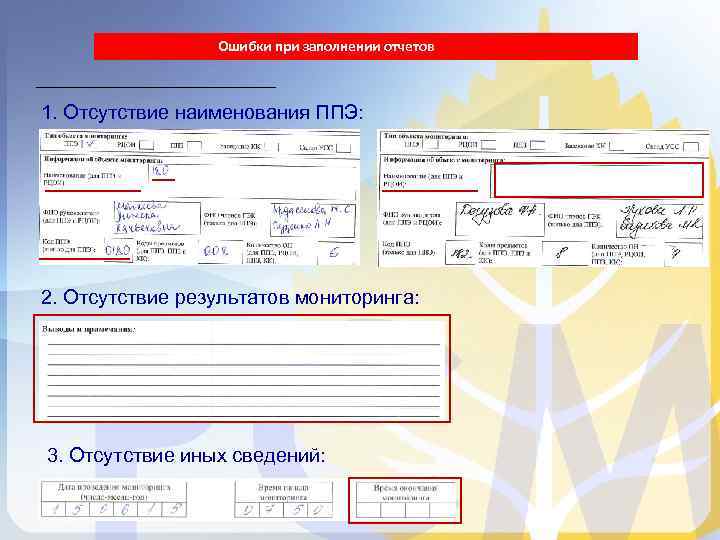Click the ФИО членов ГЭК box in left form
Viewport: 720px width, 540px height.
[x=313, y=220]
